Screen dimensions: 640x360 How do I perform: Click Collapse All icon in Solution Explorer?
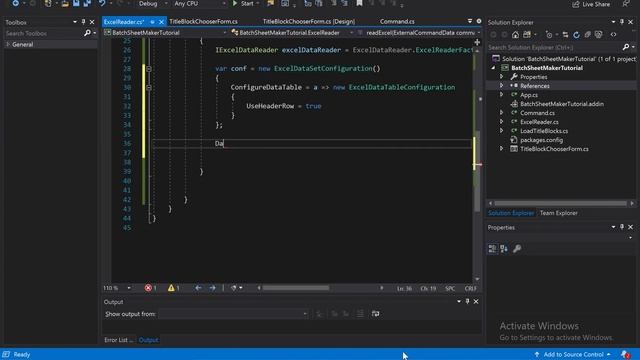(587, 35)
